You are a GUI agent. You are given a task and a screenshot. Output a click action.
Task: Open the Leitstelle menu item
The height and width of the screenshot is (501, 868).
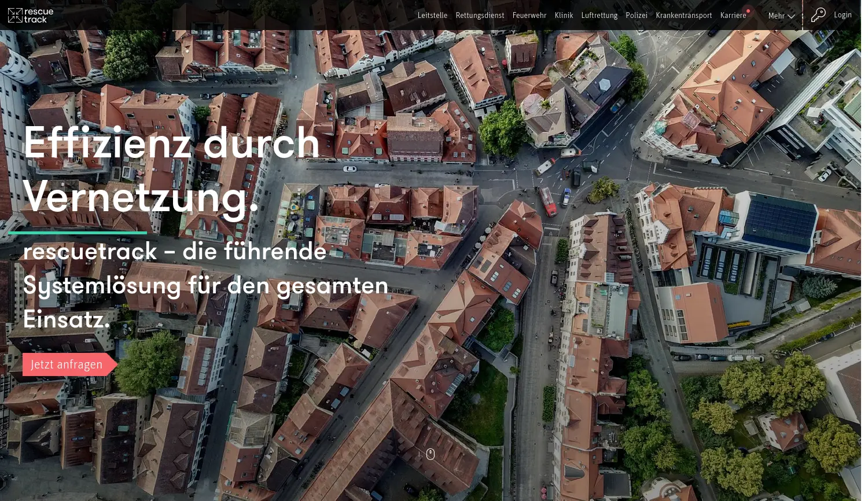coord(432,15)
